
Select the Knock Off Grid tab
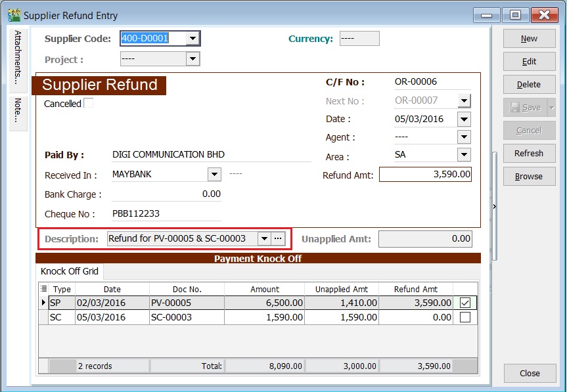[69, 271]
